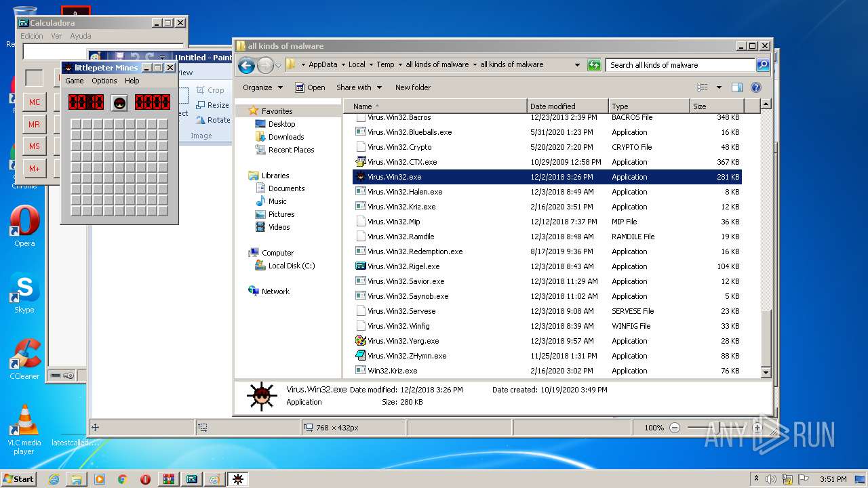Click the MR button in Calculadora

click(35, 125)
